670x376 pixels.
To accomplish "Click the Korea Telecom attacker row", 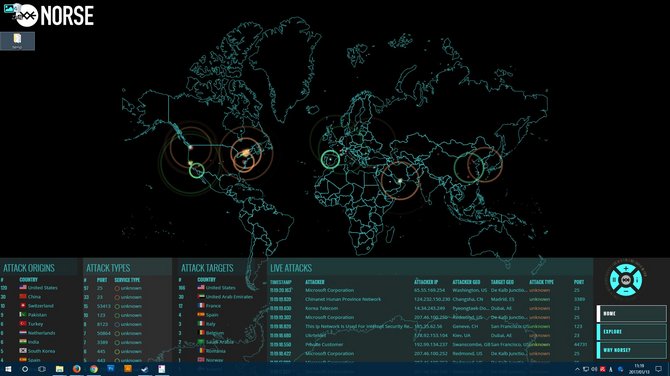I will pyautogui.click(x=429, y=308).
